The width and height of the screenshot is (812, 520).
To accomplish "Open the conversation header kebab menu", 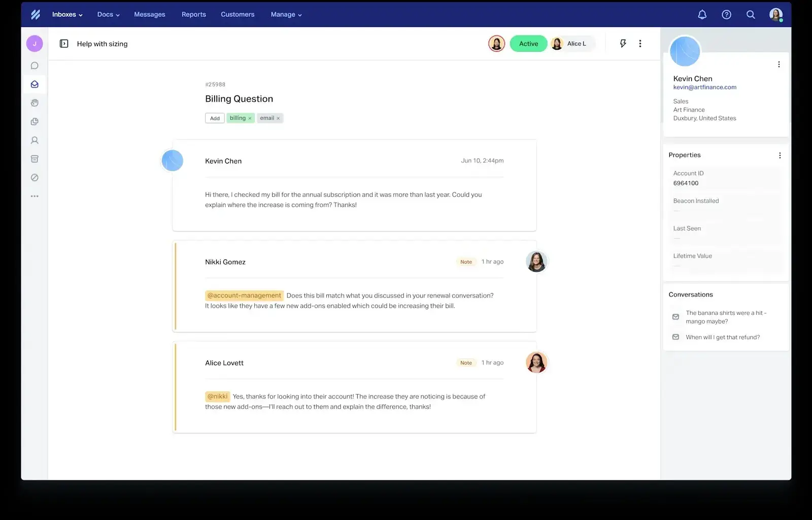I will tap(640, 44).
